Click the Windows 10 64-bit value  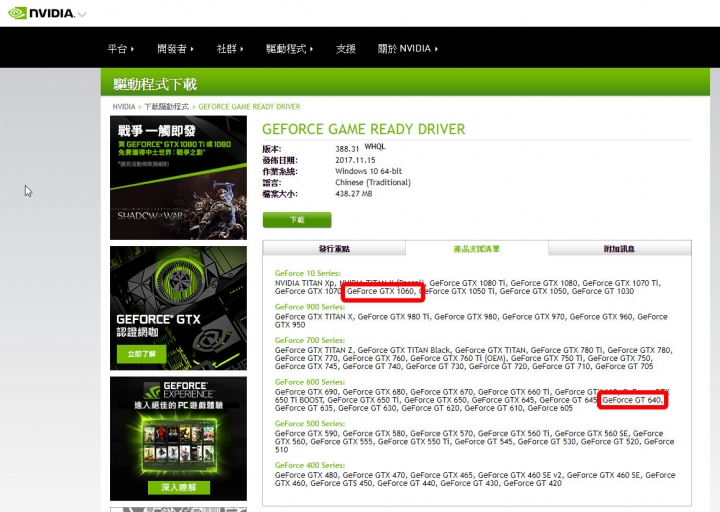[x=368, y=171]
